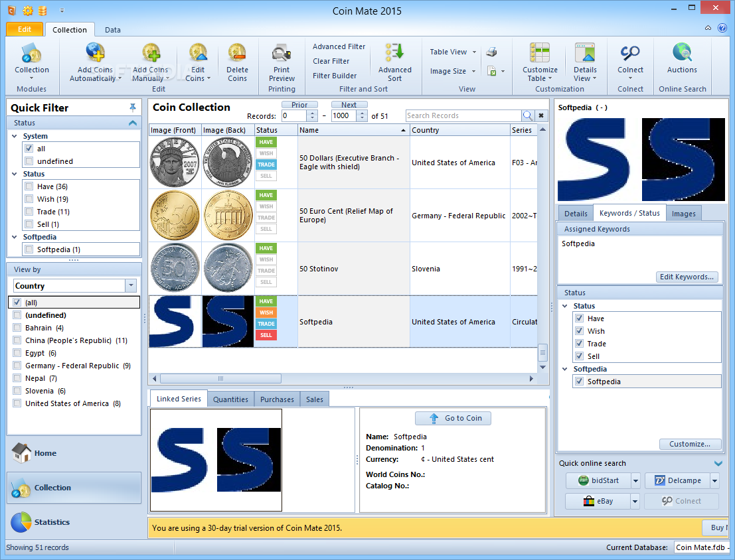Click the Next records button
Image resolution: width=735 pixels, height=560 pixels.
pos(349,104)
